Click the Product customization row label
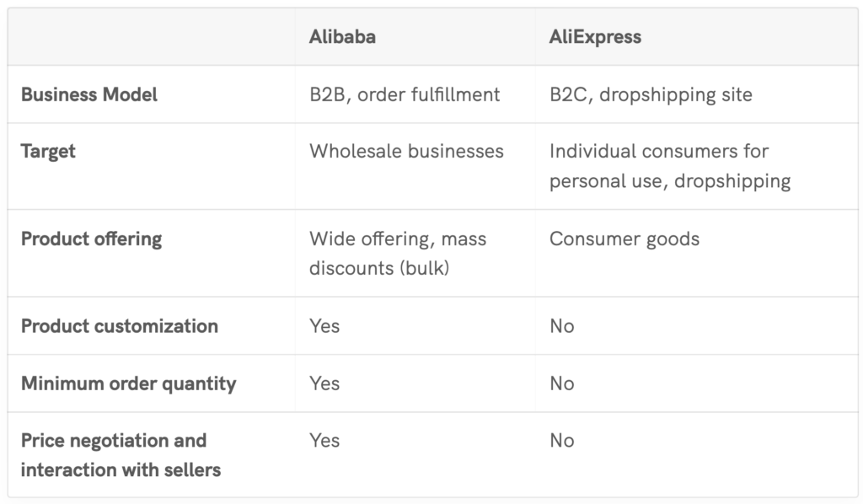 (119, 326)
